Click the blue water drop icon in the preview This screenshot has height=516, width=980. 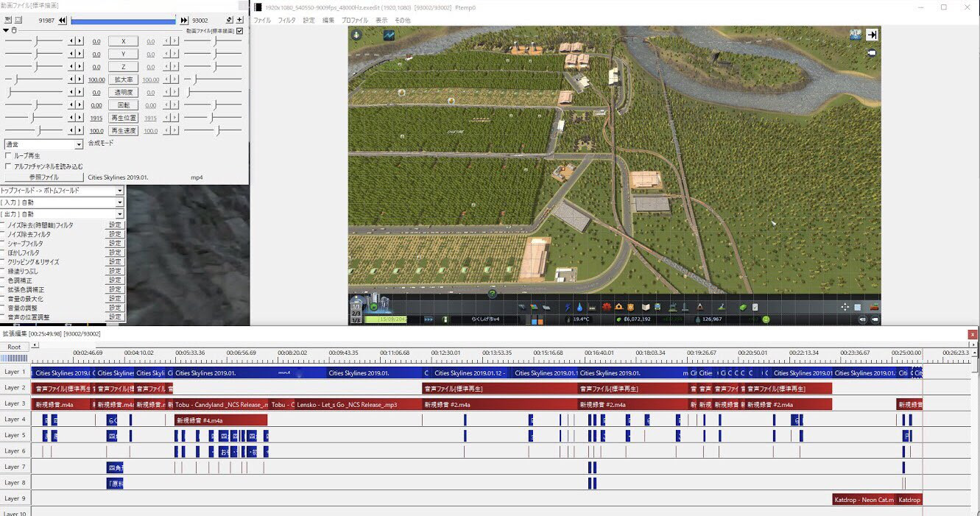tap(580, 307)
